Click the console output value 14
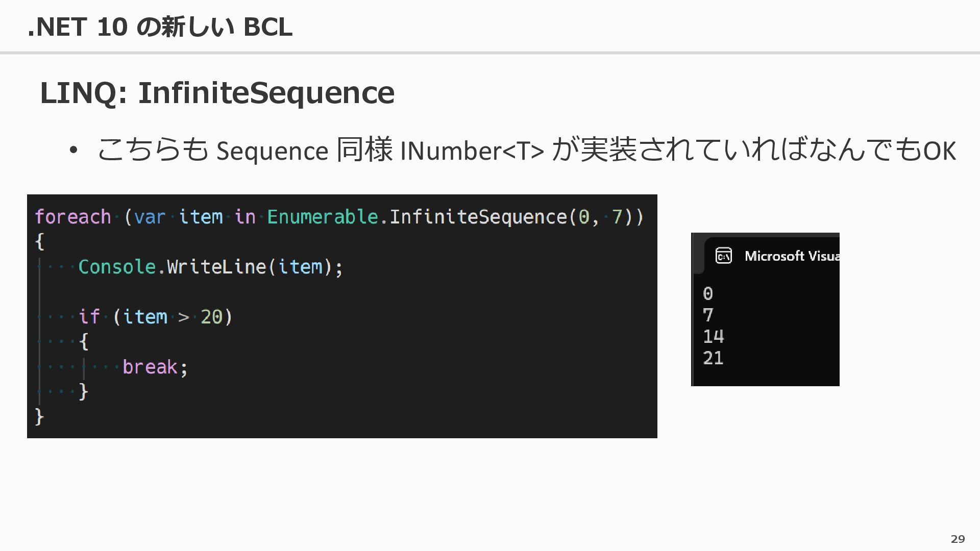 [713, 336]
